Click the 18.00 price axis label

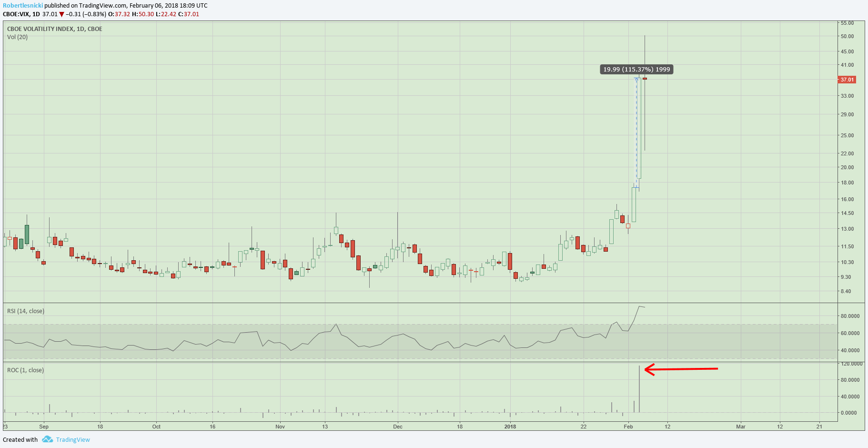pos(847,183)
